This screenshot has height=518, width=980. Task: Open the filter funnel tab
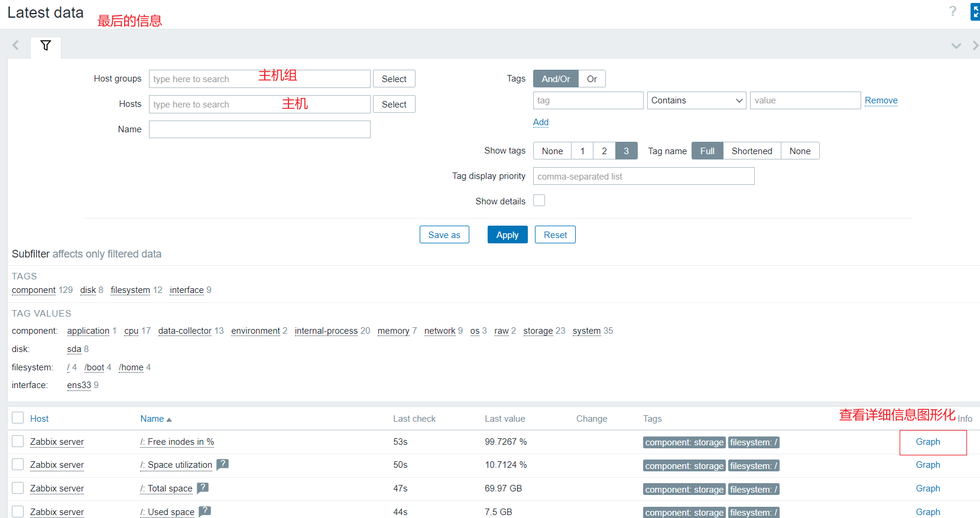(x=46, y=45)
